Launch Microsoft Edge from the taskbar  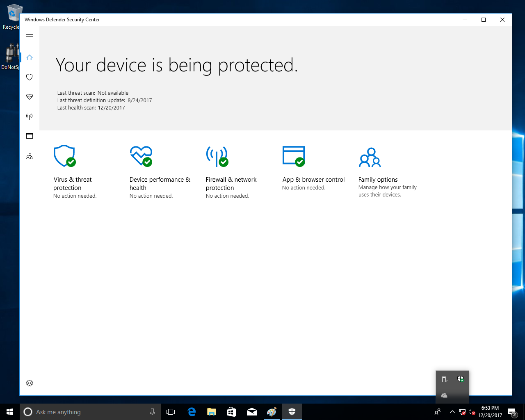pyautogui.click(x=191, y=412)
